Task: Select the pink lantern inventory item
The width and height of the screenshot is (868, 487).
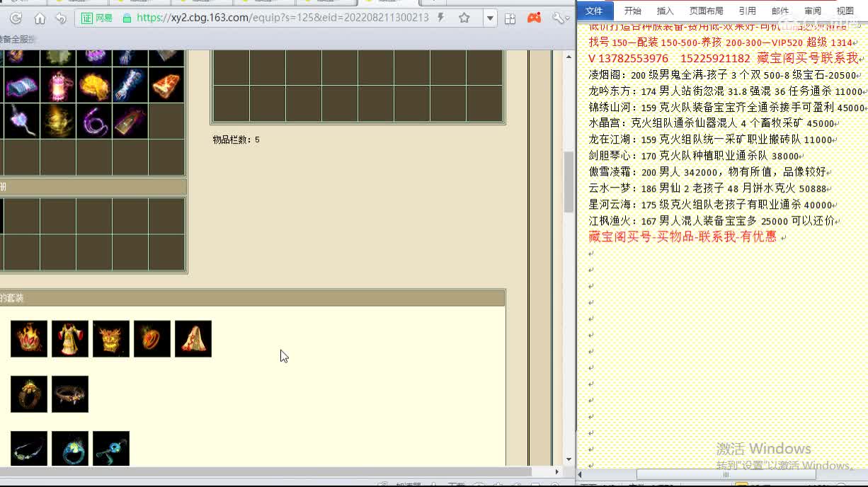Action: (57, 86)
